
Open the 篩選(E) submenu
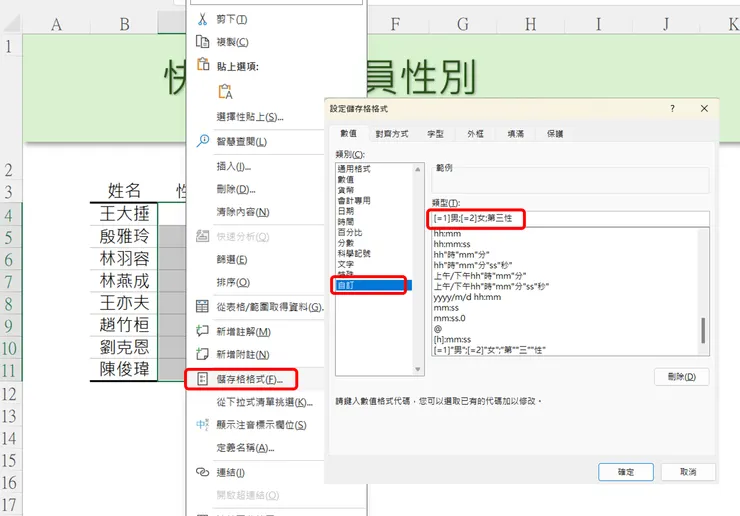coord(232,260)
